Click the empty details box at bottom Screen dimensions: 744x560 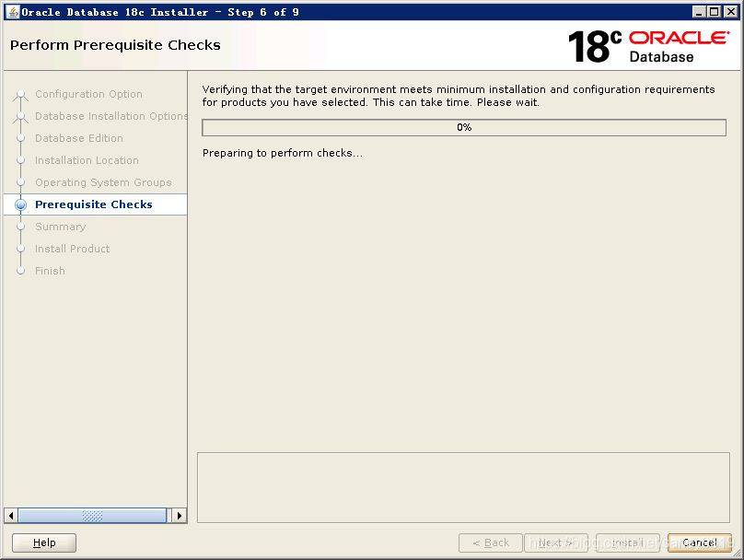tap(463, 488)
